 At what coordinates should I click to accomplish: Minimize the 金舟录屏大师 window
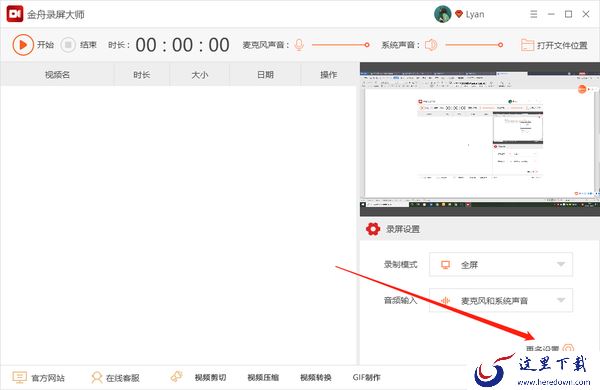pyautogui.click(x=551, y=14)
